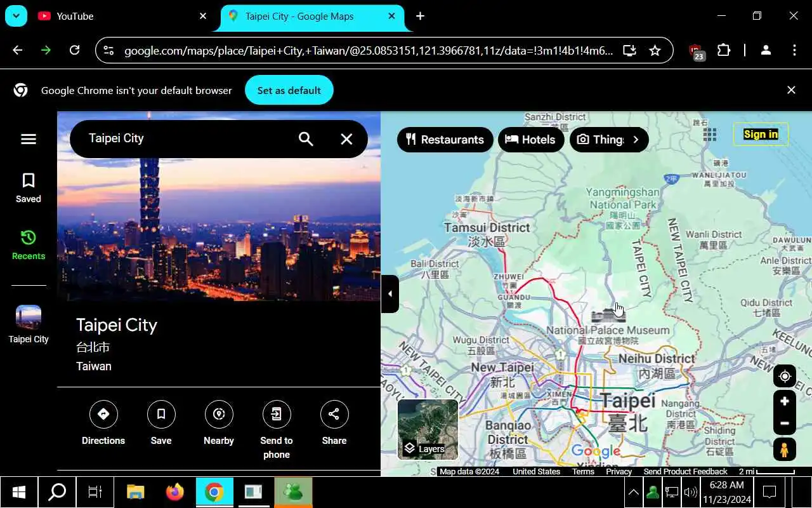Screen dimensions: 812x508
Task: Click Send Product Feedback link
Action: (x=685, y=472)
